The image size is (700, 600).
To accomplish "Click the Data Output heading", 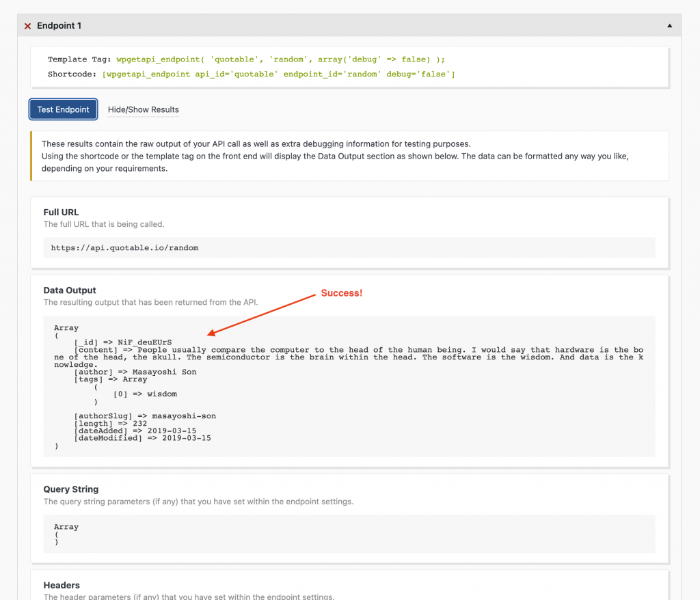I will pos(70,290).
